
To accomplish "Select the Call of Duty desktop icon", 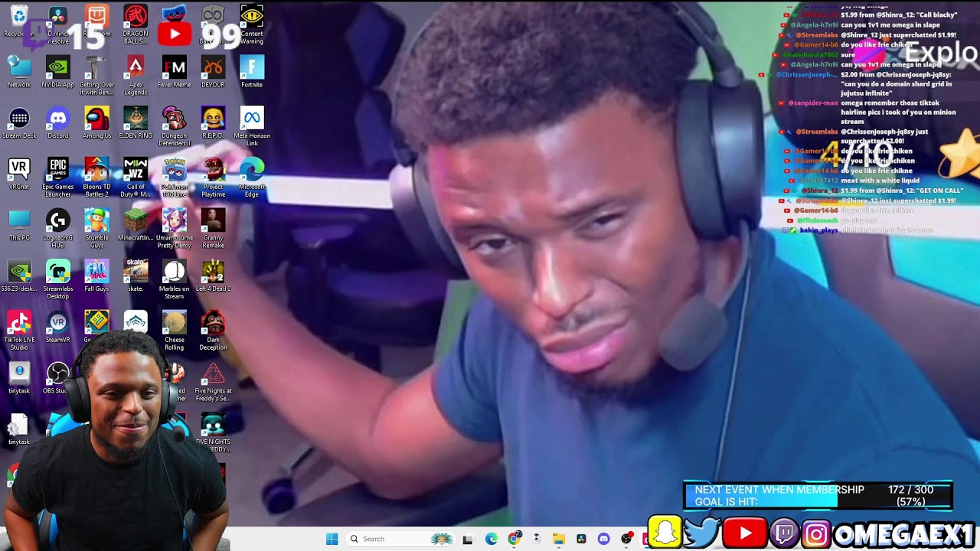I will coord(136,178).
